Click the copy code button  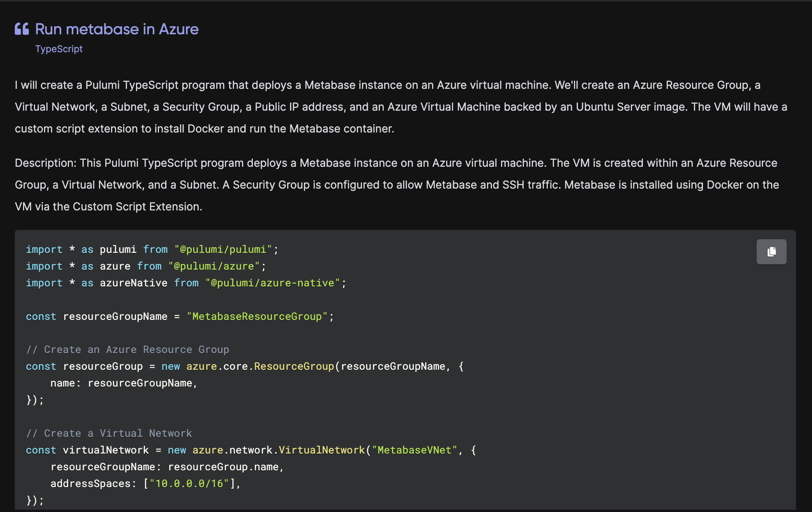771,252
